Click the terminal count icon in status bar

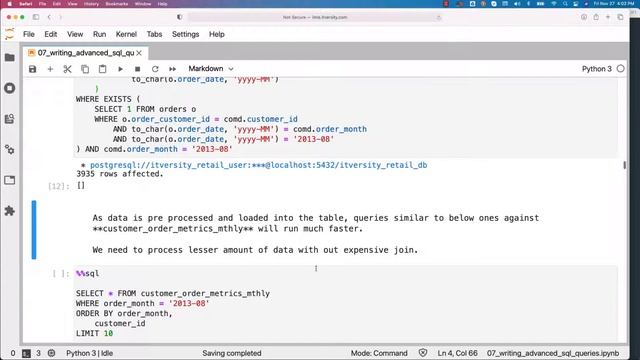[x=27, y=353]
